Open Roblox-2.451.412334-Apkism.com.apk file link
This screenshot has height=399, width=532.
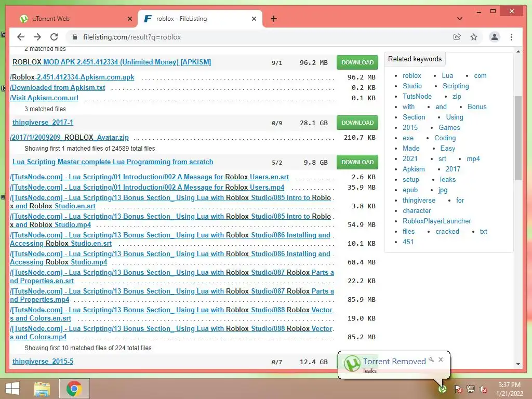[x=72, y=77]
